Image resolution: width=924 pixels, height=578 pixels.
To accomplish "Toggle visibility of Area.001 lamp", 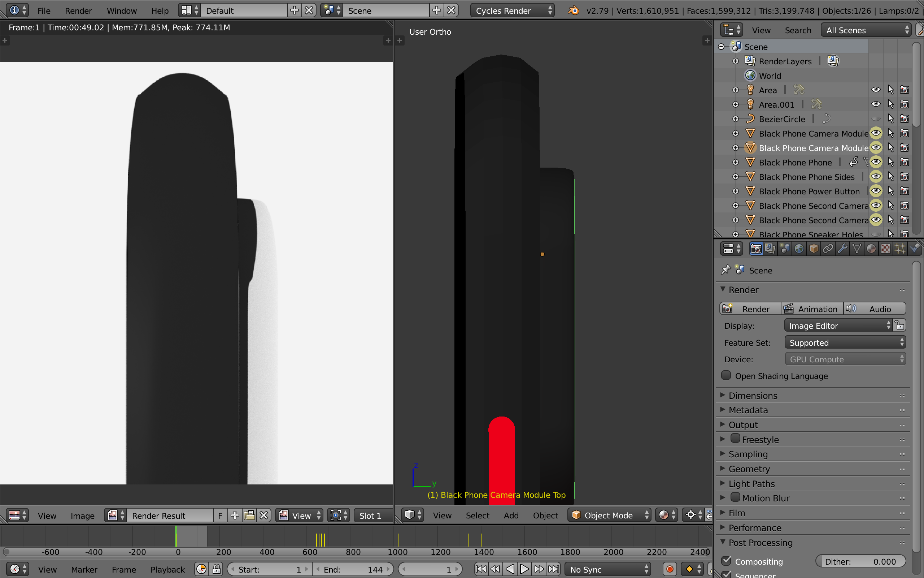I will (x=876, y=104).
